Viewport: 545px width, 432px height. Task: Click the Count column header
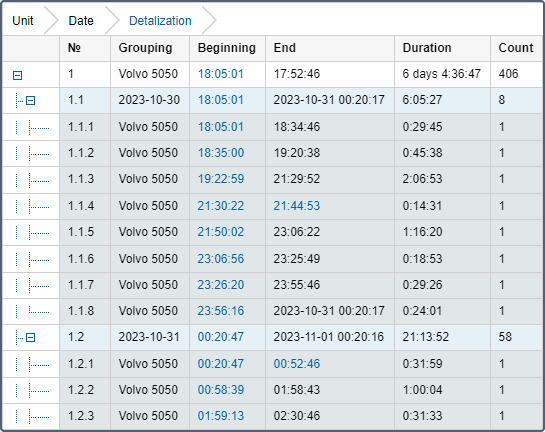[x=516, y=48]
